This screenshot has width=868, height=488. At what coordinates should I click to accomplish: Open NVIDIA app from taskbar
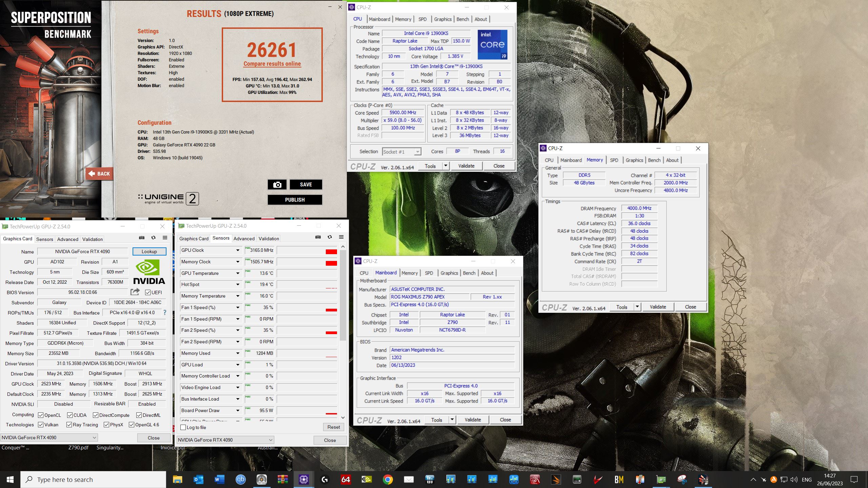point(367,480)
